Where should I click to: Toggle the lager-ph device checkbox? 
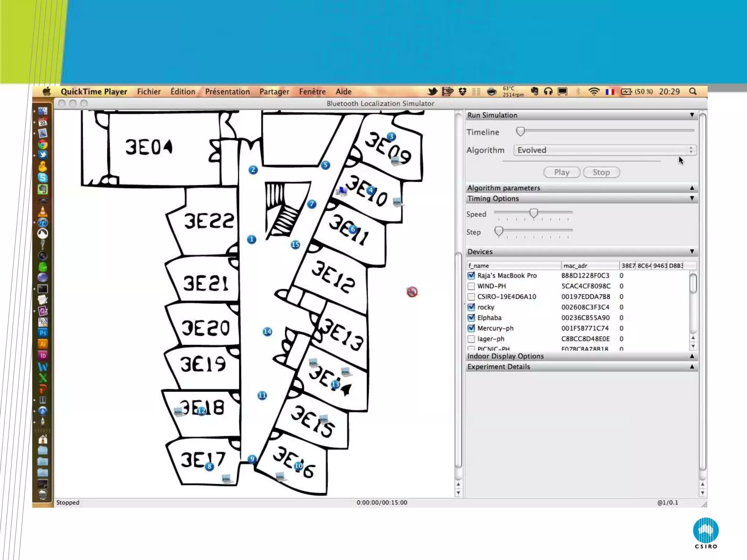click(x=471, y=339)
